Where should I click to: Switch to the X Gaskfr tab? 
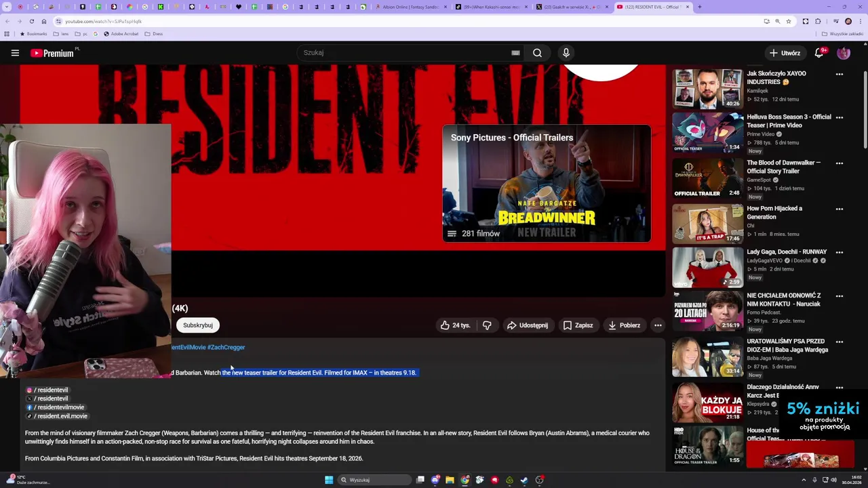tap(572, 7)
